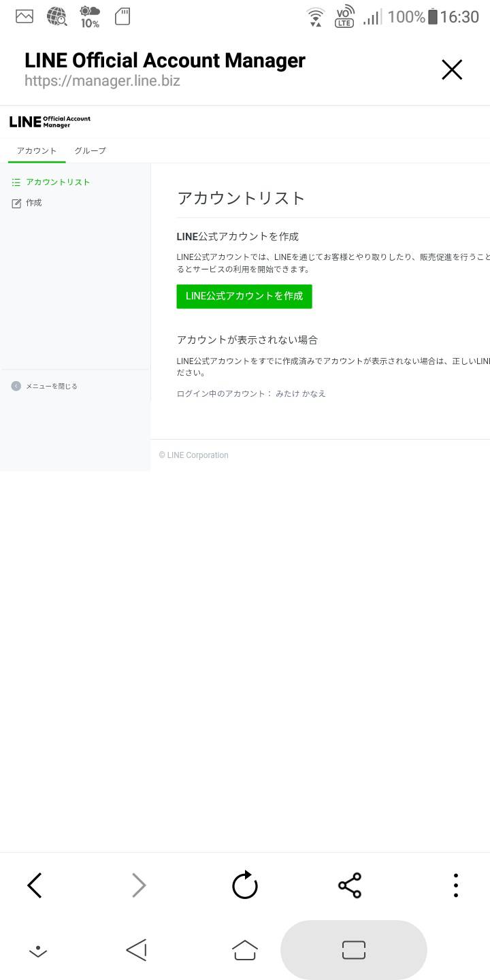Hide navigation bar with the small down-arrow icon
This screenshot has height=980, width=490.
click(38, 950)
